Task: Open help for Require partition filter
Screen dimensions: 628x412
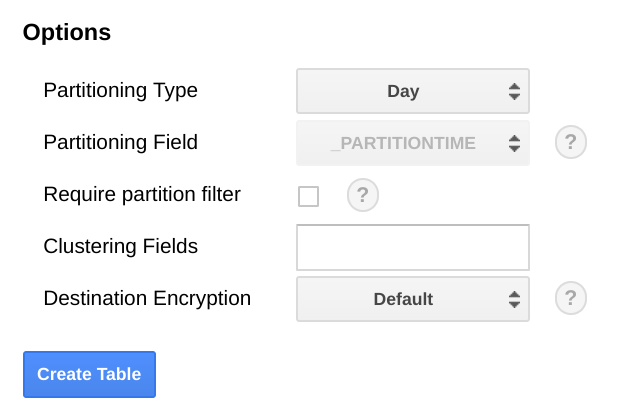Action: pos(362,195)
